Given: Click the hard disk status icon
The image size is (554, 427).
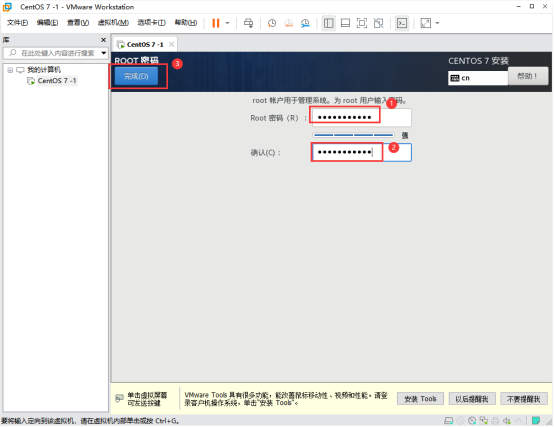Looking at the screenshot, I should point(449,421).
